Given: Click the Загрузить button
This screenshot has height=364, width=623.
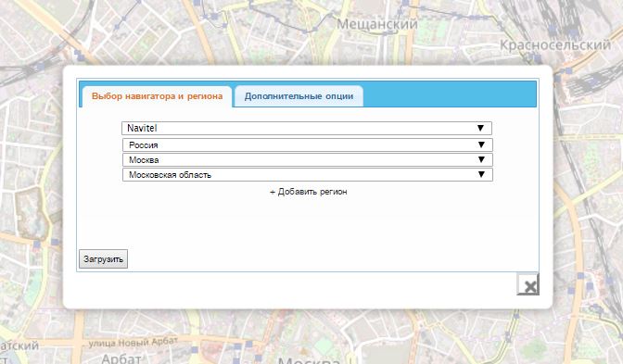Looking at the screenshot, I should pyautogui.click(x=103, y=259).
